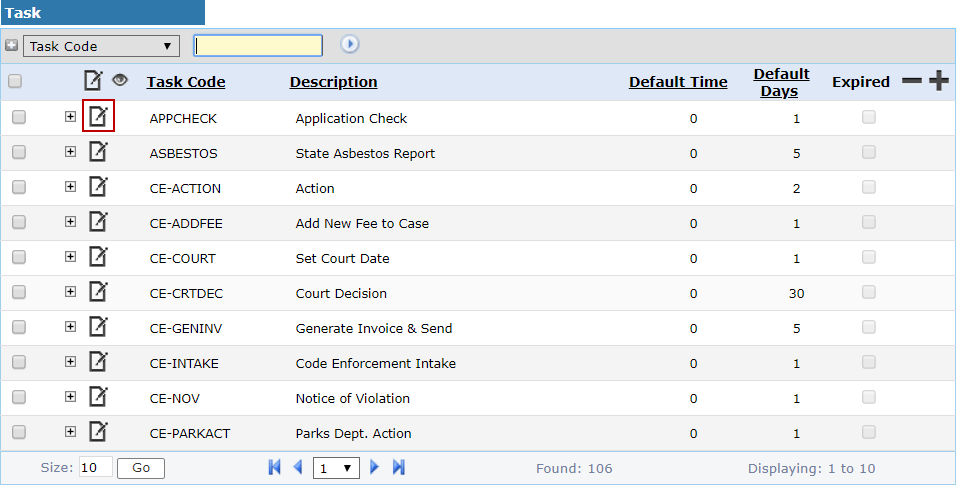Check the select-all checkbox in the header

tap(15, 81)
